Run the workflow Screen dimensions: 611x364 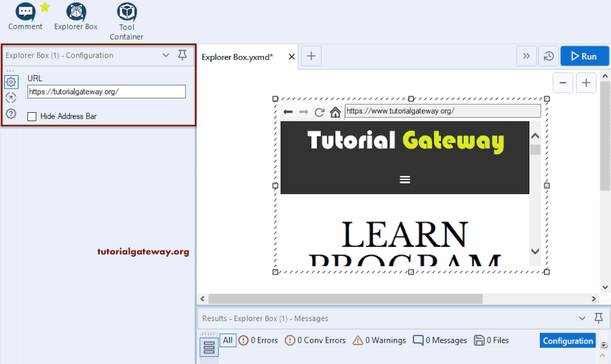click(x=584, y=55)
